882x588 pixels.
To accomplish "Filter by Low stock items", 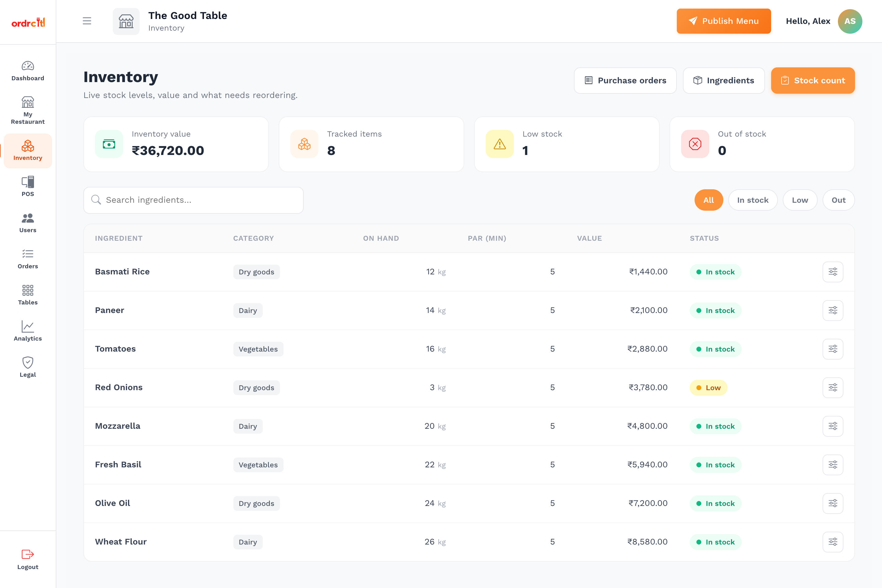I will [x=800, y=200].
